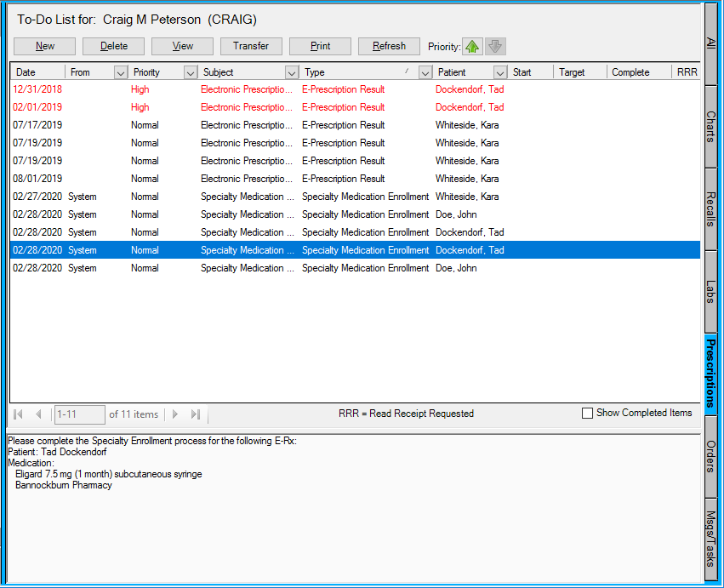
Task: Open the Patient column filter dropdown
Action: [499, 72]
